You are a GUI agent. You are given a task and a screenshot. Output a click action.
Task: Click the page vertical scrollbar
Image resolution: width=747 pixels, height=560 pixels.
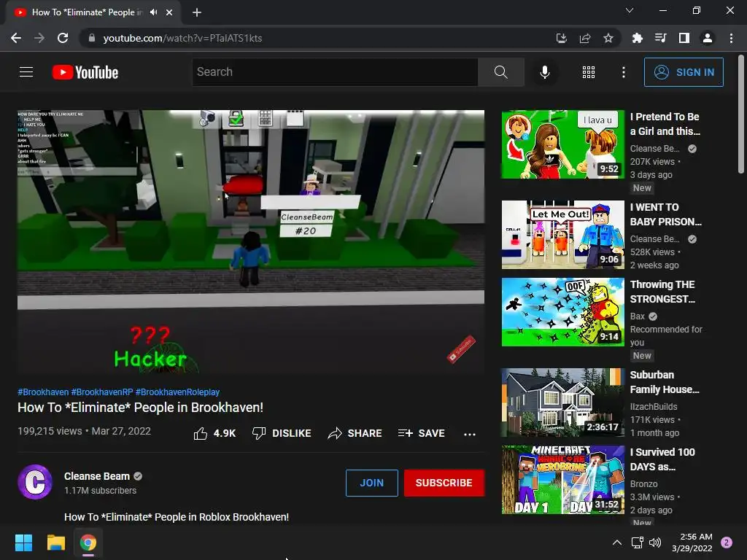(x=741, y=114)
